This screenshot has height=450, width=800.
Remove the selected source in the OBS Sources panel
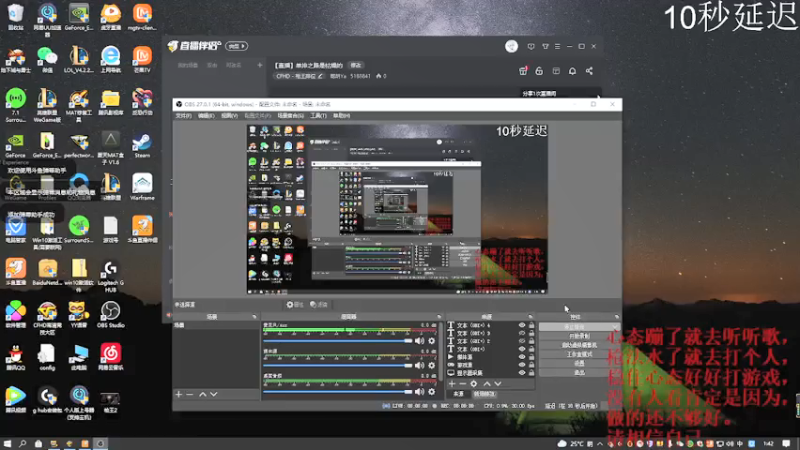click(462, 384)
